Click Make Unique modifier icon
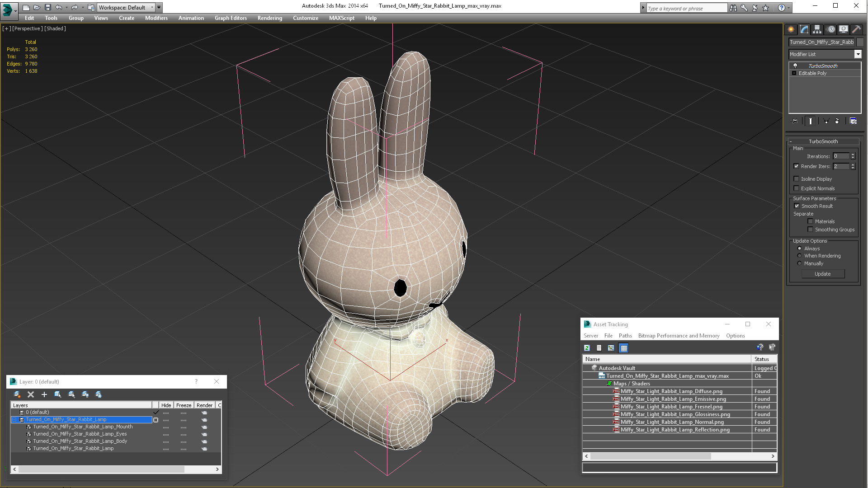The width and height of the screenshot is (868, 488). 826,121
